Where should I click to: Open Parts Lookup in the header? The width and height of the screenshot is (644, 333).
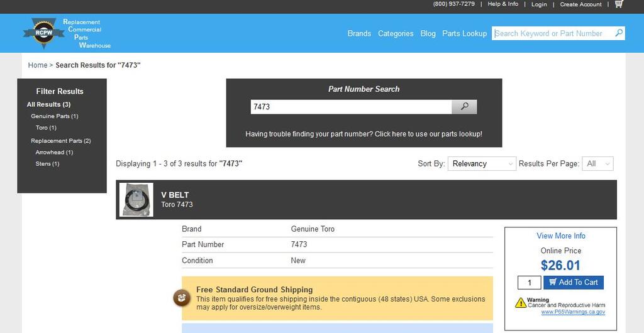465,34
